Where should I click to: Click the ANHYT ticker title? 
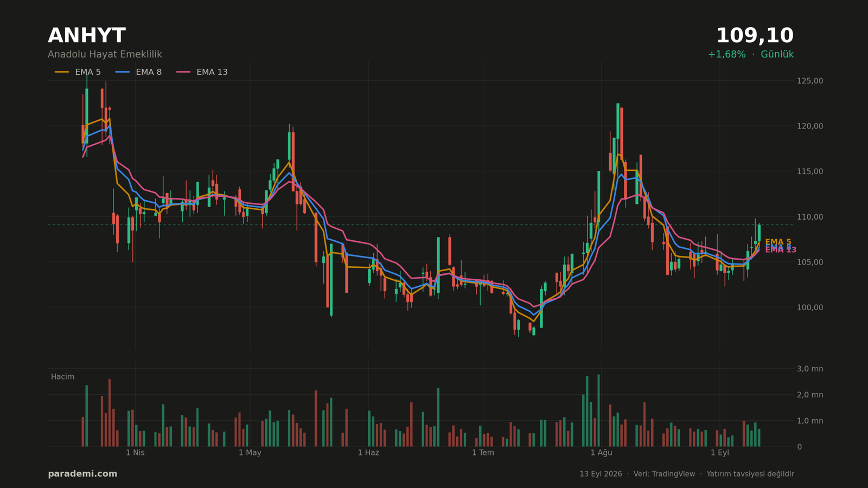tap(87, 36)
